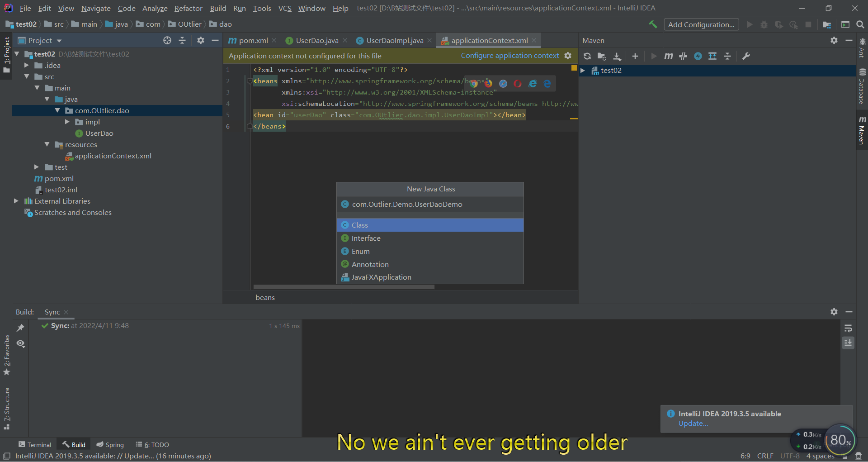
Task: Click class name input field
Action: point(430,204)
